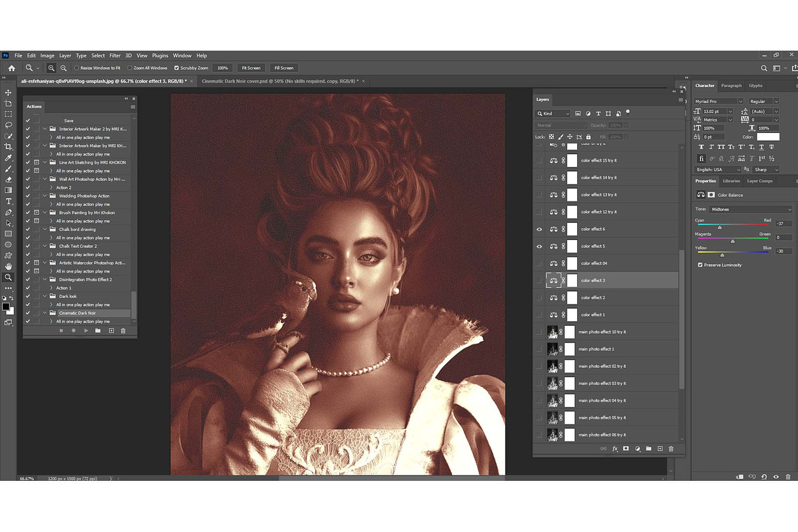The width and height of the screenshot is (798, 532).
Task: Filter layers by type layers icon
Action: tap(598, 114)
